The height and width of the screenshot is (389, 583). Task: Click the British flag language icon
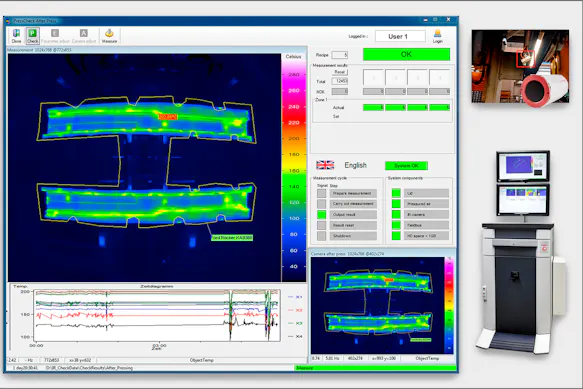tap(325, 165)
